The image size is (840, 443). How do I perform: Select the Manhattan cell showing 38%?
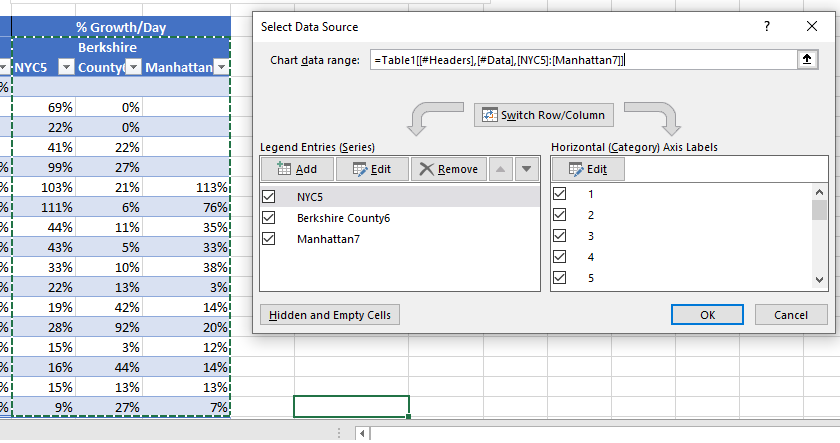pyautogui.click(x=186, y=267)
